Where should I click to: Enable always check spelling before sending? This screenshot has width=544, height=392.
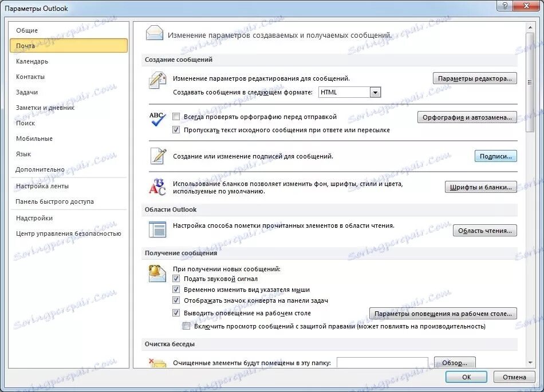[x=176, y=117]
